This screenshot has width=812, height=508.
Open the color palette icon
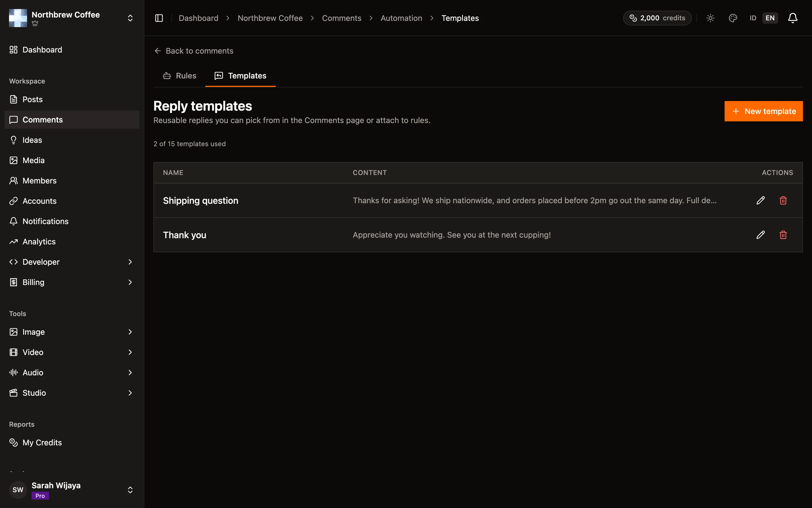[x=733, y=18]
